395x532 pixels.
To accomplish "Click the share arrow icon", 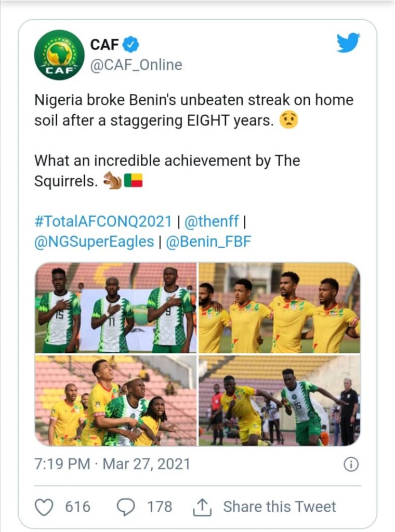I will click(x=202, y=507).
